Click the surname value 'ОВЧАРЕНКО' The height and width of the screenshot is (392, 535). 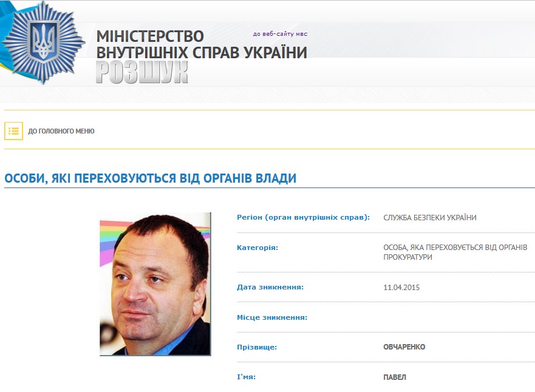(x=404, y=347)
